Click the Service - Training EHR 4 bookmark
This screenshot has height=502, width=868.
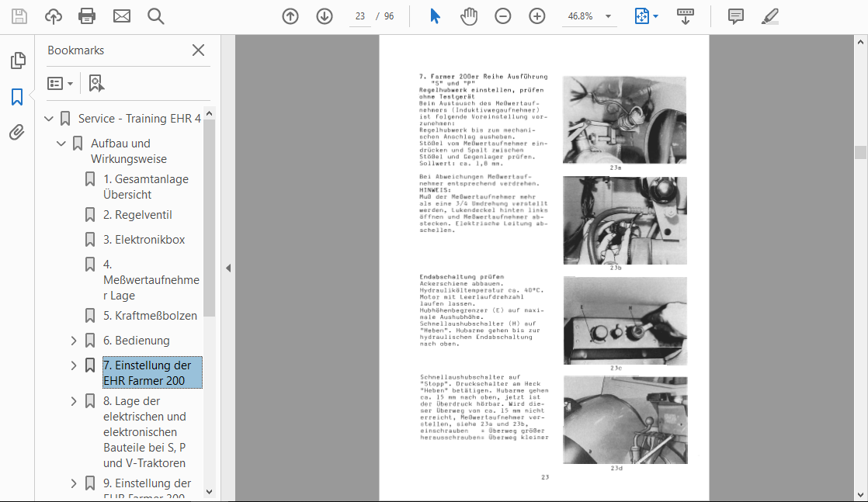(139, 119)
